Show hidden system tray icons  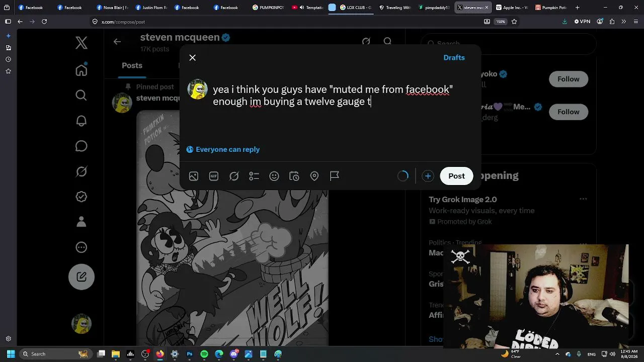(x=557, y=354)
